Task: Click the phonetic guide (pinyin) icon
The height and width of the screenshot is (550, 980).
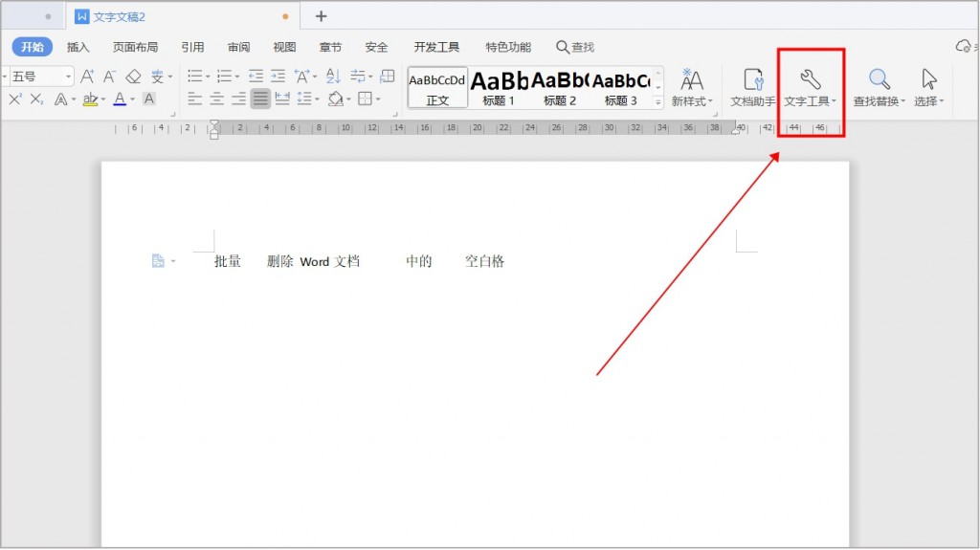Action: [x=157, y=77]
